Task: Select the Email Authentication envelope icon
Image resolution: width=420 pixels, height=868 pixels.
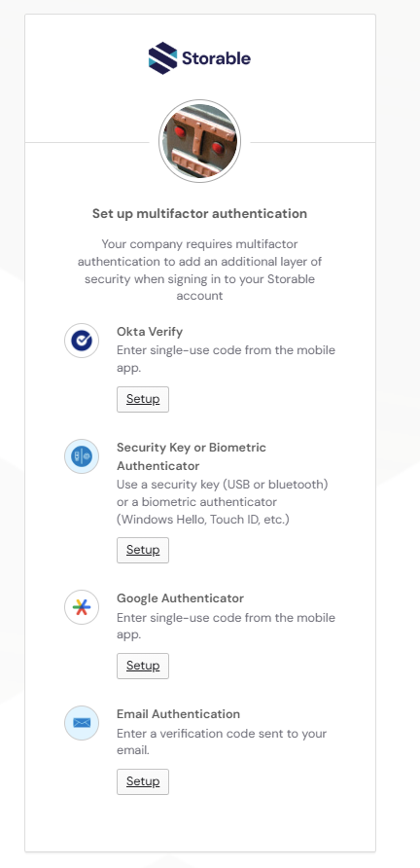Action: (x=82, y=723)
